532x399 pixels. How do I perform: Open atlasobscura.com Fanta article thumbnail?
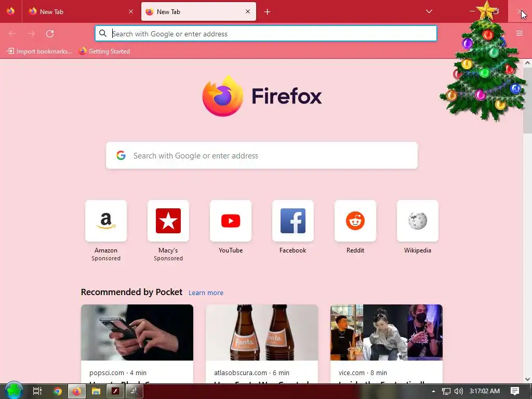click(x=262, y=332)
